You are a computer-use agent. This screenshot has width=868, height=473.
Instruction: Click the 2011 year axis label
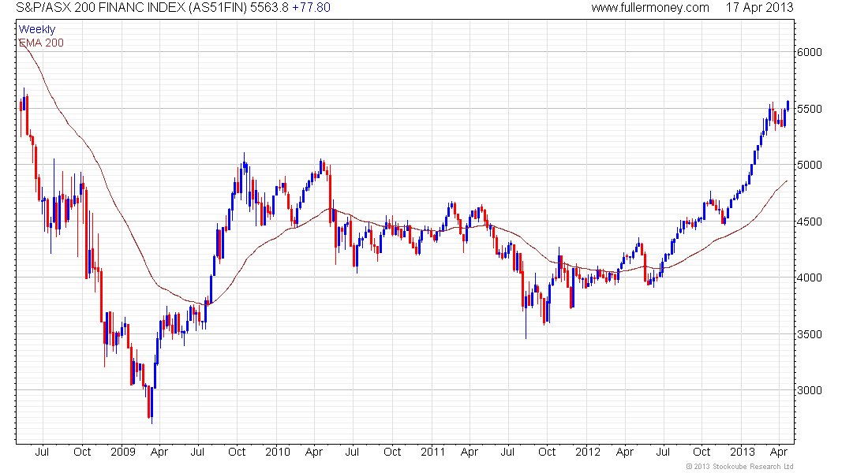[433, 452]
